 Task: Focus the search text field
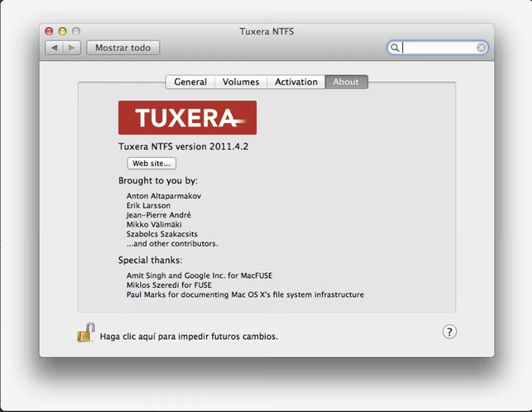click(x=438, y=48)
